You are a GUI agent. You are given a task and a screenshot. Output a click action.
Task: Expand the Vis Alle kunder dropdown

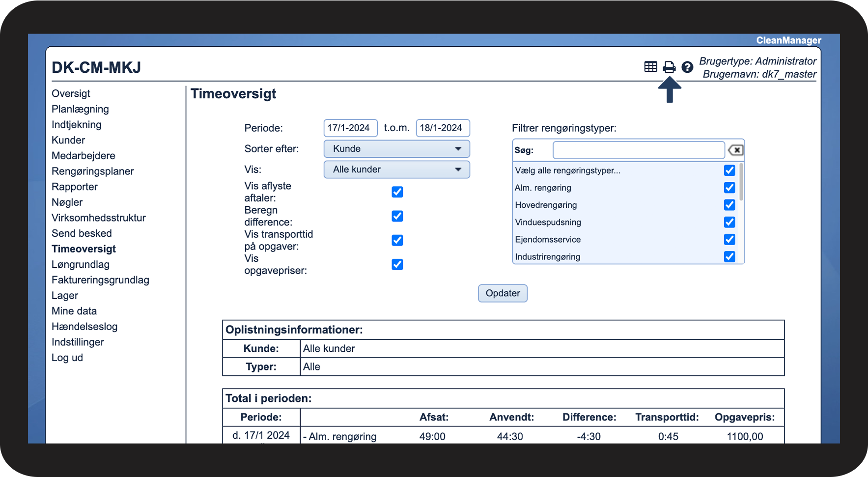396,169
